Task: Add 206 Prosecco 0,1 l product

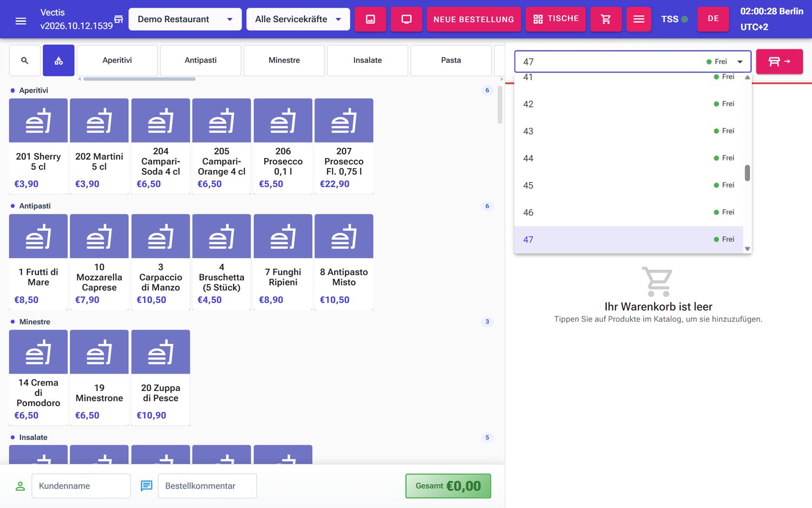Action: 283,146
